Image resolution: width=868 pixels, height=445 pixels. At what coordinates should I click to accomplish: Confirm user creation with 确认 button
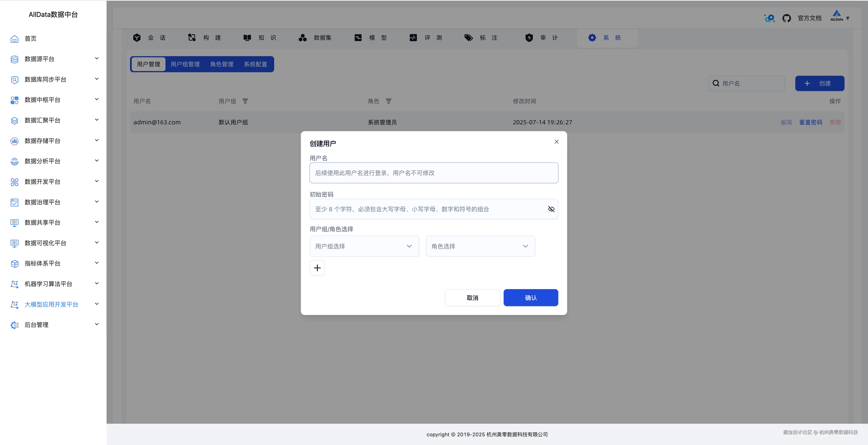click(x=531, y=297)
